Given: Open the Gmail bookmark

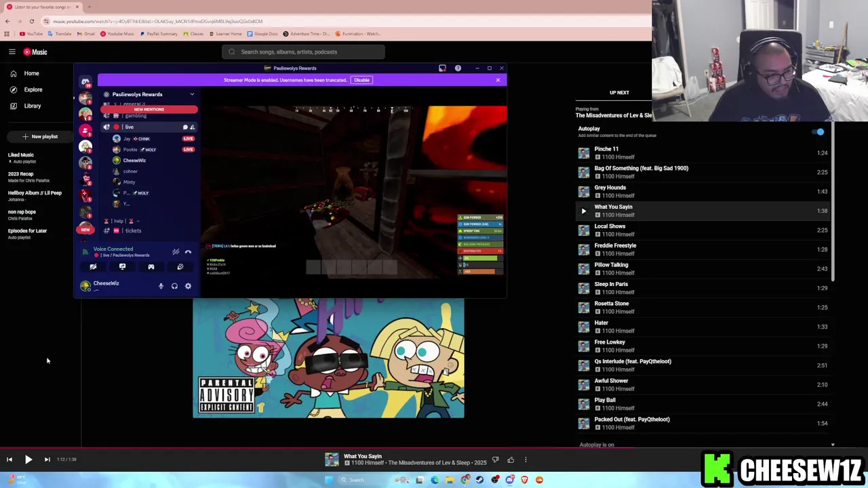Looking at the screenshot, I should (x=86, y=34).
